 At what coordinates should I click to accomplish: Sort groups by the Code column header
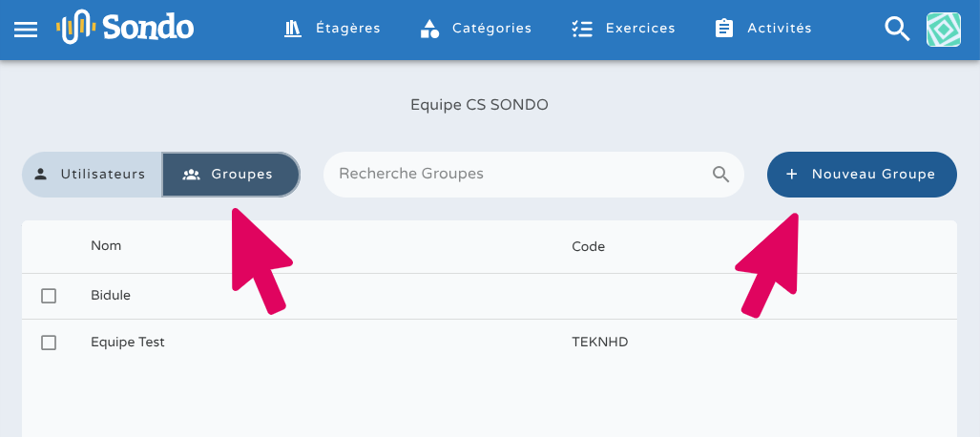(x=588, y=246)
